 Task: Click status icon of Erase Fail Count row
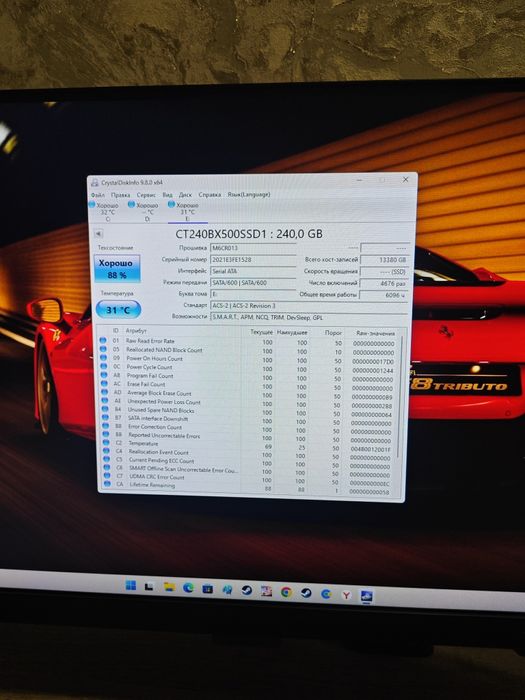104,383
